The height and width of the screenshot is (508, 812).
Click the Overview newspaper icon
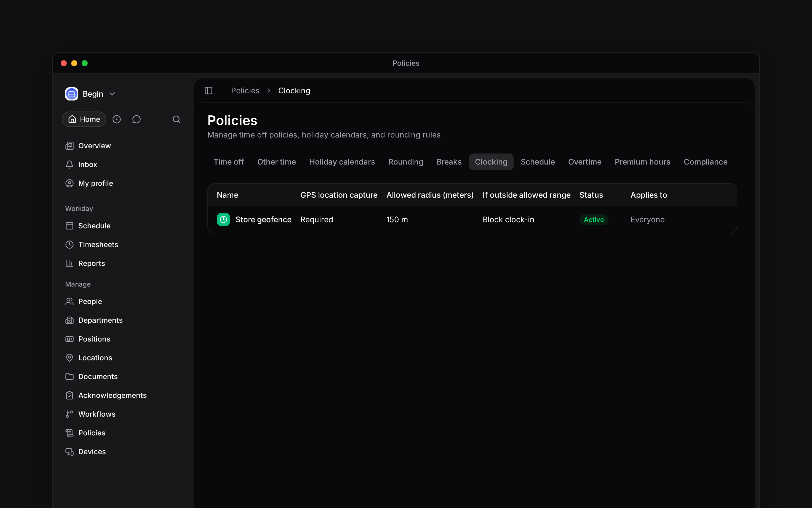tap(70, 146)
